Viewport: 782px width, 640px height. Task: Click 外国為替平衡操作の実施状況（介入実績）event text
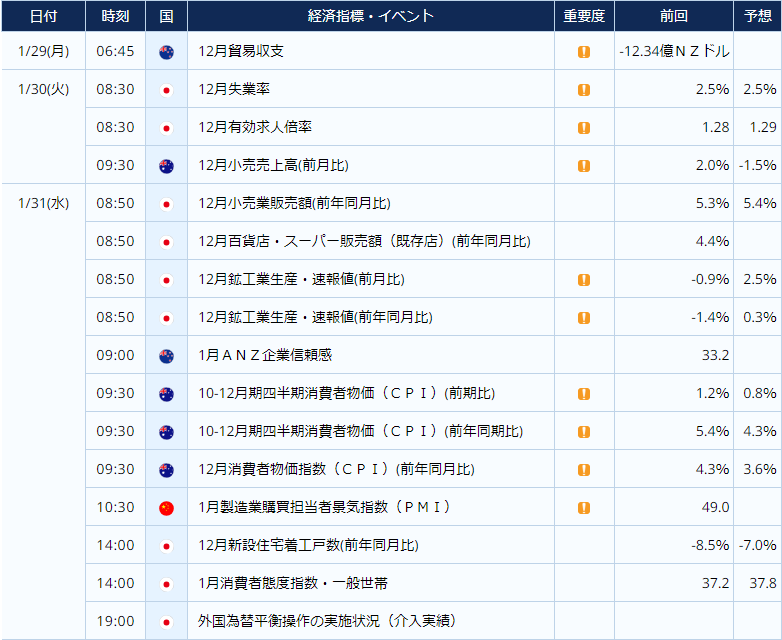coord(327,621)
